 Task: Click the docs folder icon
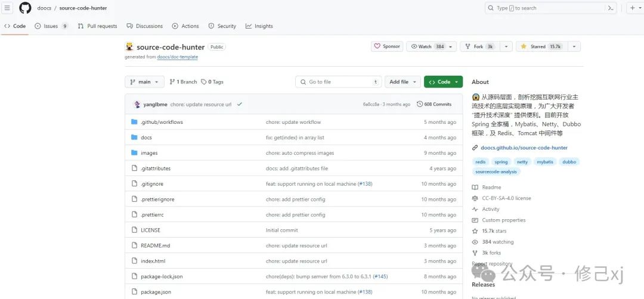(134, 138)
